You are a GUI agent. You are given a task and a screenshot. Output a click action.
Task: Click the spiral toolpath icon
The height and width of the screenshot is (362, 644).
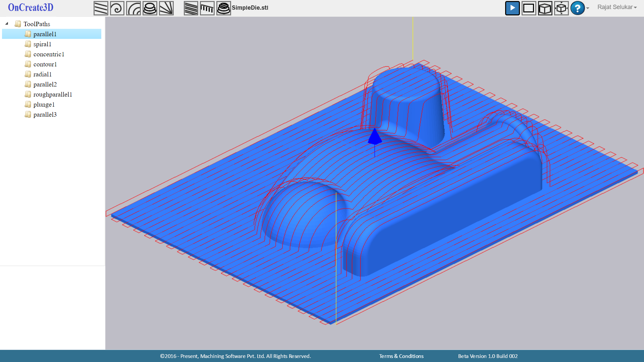(117, 8)
